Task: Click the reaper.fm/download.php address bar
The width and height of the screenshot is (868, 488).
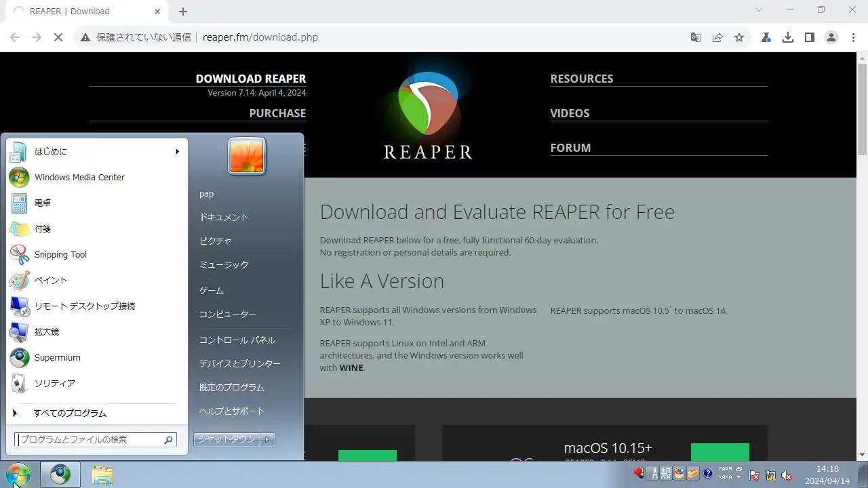Action: click(x=260, y=37)
